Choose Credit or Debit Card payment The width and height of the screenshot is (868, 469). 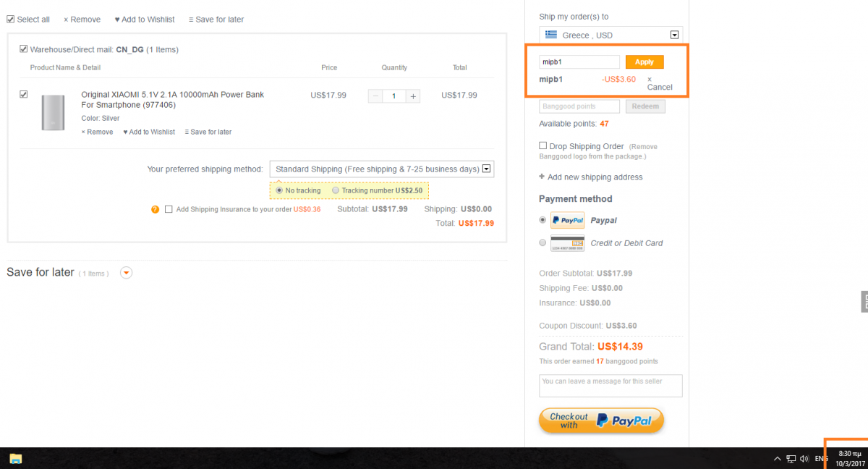pos(542,242)
